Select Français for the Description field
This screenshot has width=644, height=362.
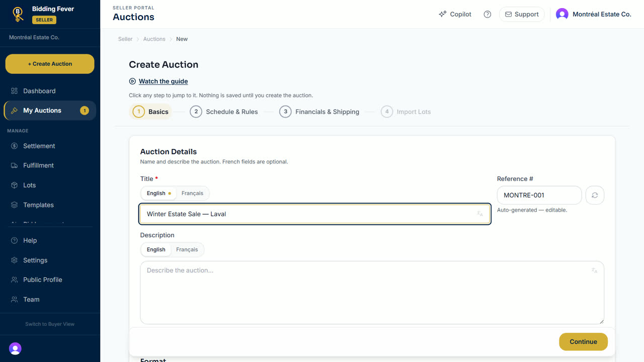[x=187, y=249]
